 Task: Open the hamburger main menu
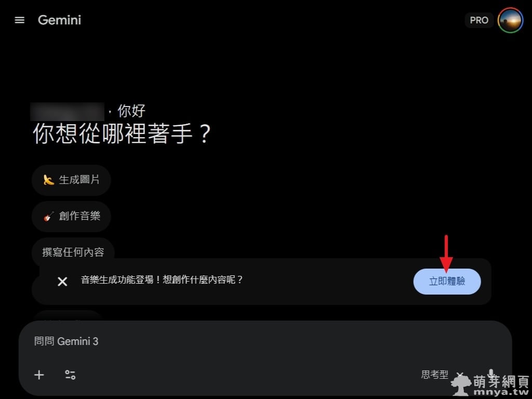click(19, 20)
